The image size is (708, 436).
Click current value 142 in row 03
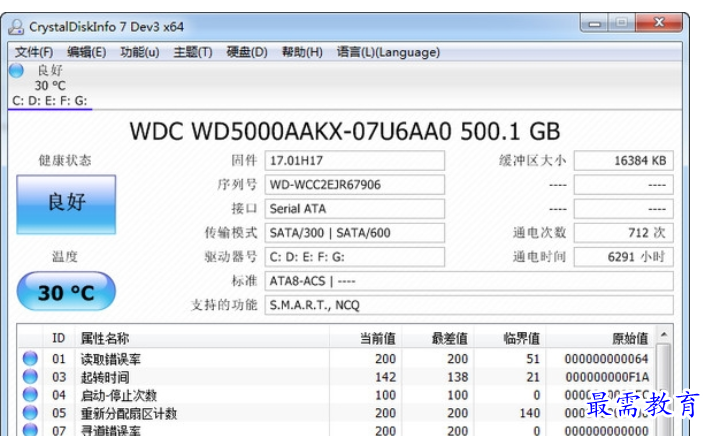point(385,377)
